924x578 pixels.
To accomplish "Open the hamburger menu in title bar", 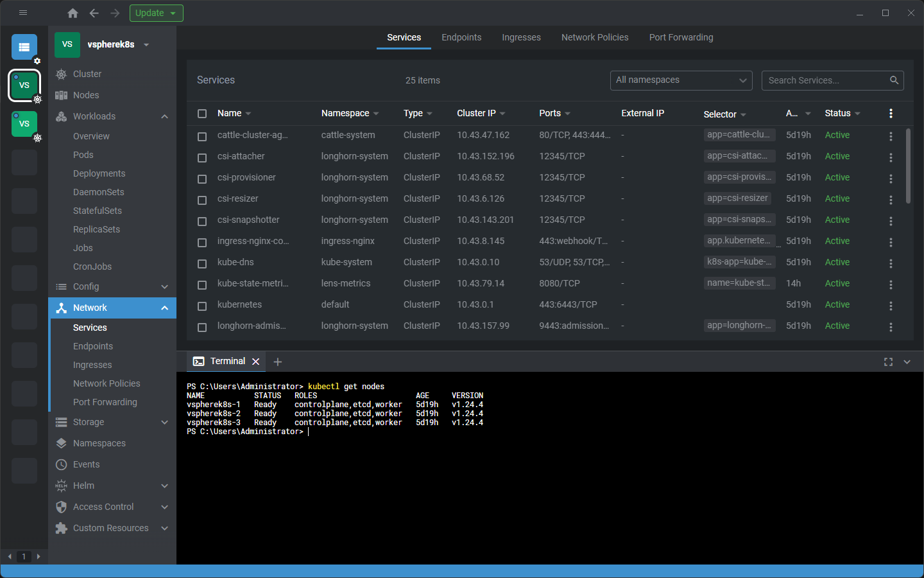I will click(23, 13).
